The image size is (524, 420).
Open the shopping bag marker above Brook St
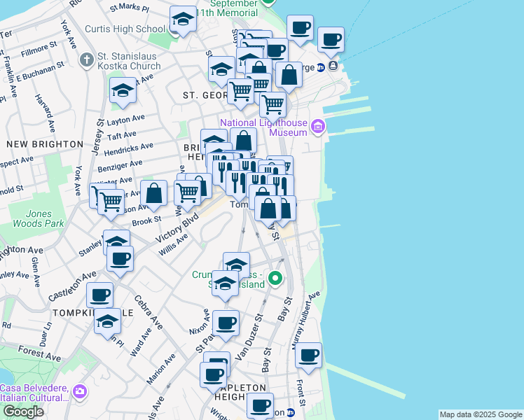point(153,194)
